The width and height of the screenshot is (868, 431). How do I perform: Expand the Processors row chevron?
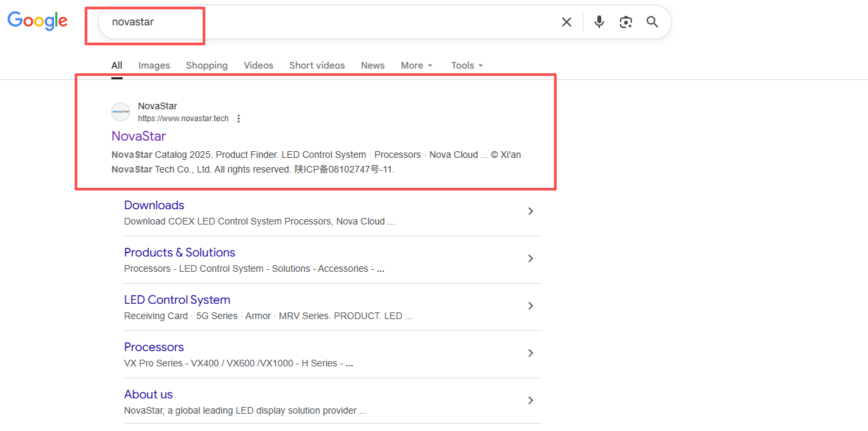531,353
